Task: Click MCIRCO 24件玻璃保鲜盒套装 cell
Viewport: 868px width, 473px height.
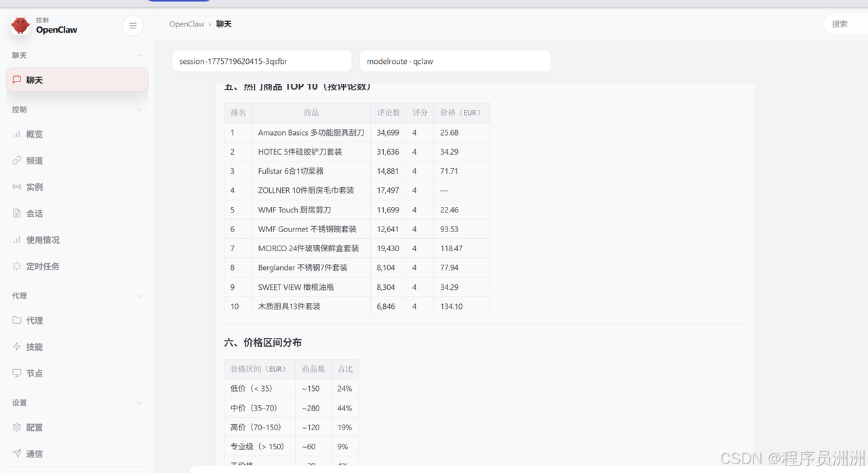Action: point(311,248)
